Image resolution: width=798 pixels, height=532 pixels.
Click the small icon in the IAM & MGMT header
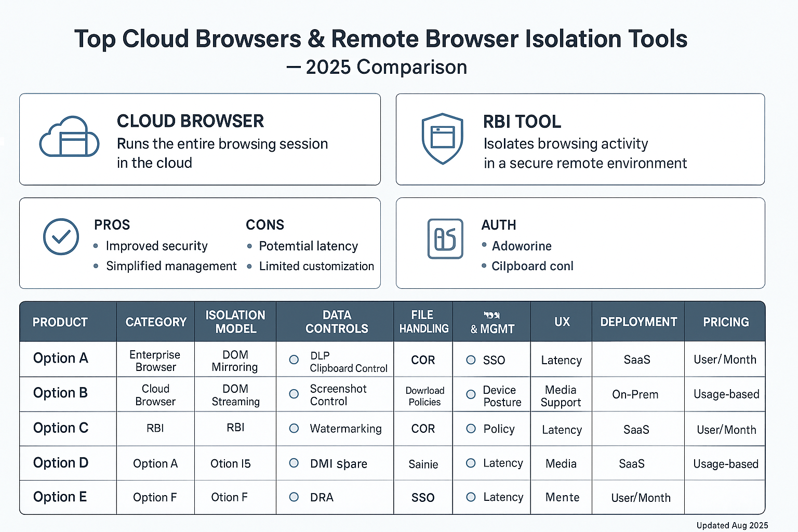491,314
